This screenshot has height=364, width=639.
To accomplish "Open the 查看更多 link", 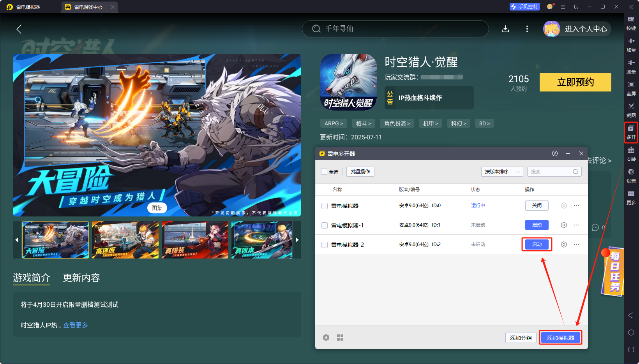I will pyautogui.click(x=76, y=325).
